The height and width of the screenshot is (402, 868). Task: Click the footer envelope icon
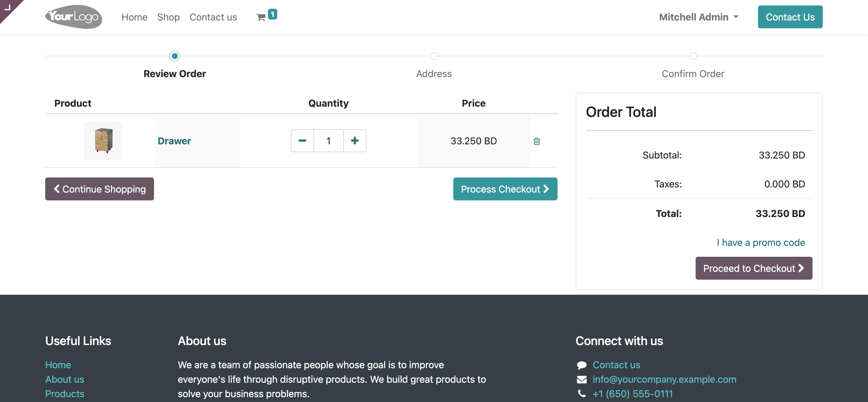click(582, 380)
